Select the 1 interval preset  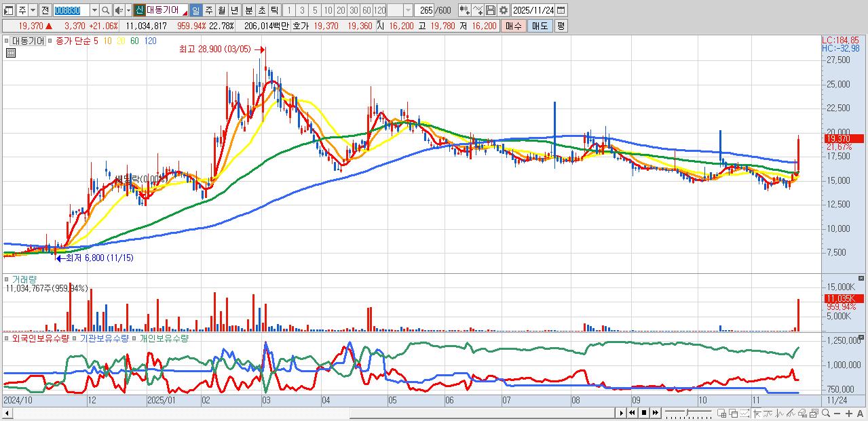pyautogui.click(x=289, y=11)
